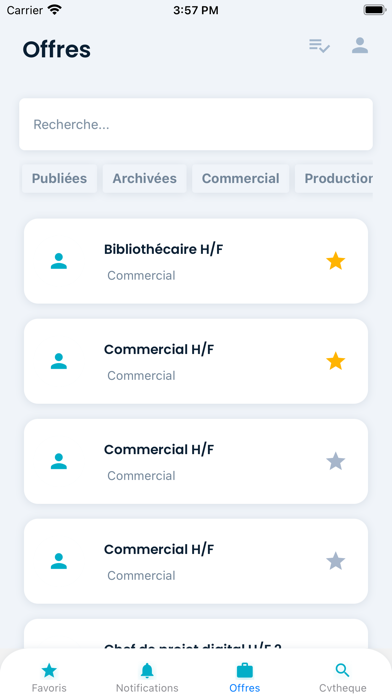Viewport: 392px width, 696px height.
Task: Favorite the third offer using grey star
Action: [336, 461]
